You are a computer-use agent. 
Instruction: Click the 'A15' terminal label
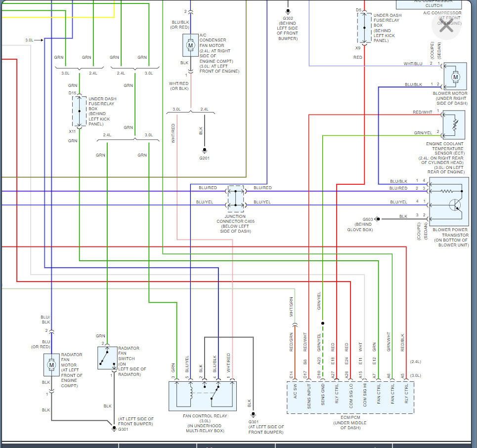tap(360, 374)
